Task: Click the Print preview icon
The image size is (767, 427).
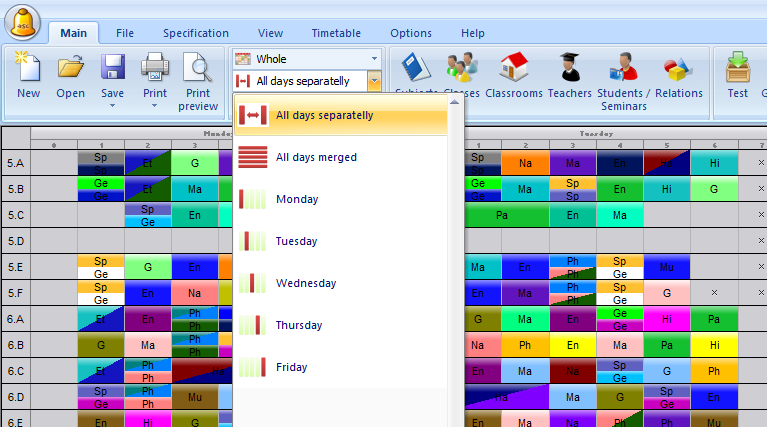Action: pyautogui.click(x=198, y=69)
